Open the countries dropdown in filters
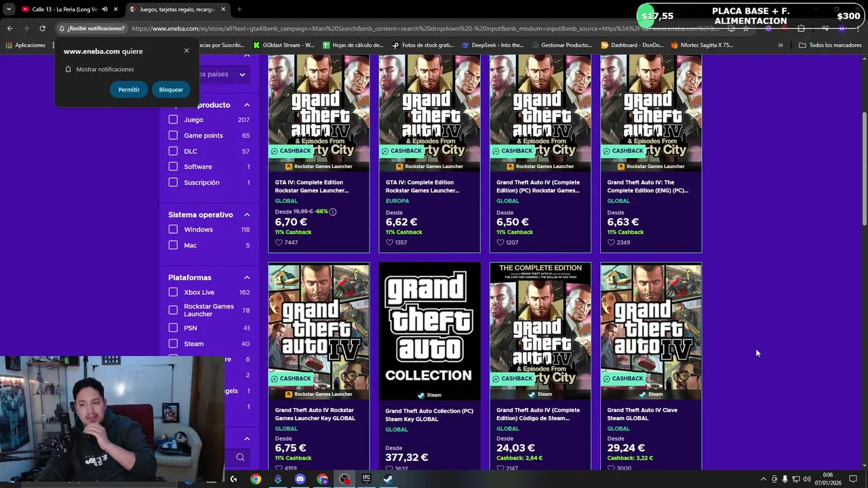This screenshot has height=488, width=868. point(224,74)
